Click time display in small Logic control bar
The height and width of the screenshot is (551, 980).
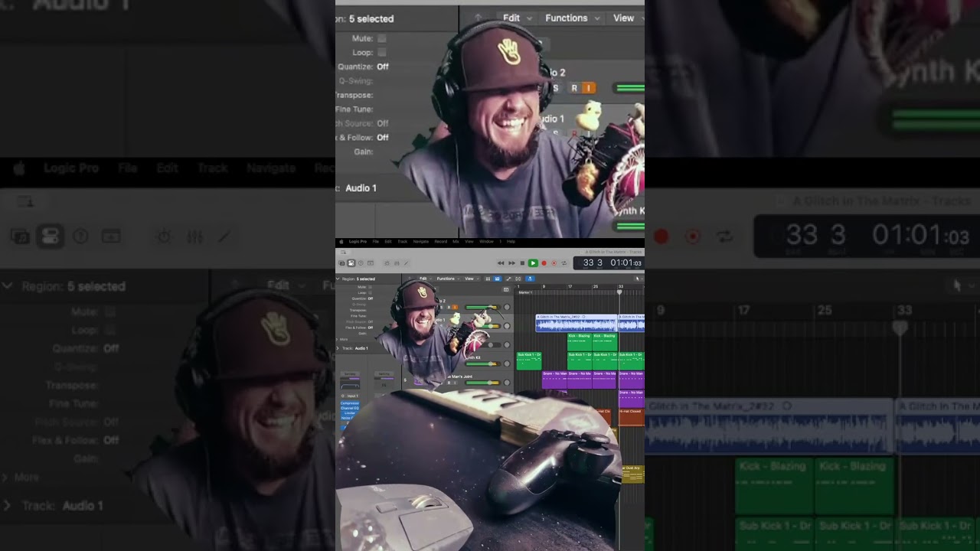click(x=609, y=262)
